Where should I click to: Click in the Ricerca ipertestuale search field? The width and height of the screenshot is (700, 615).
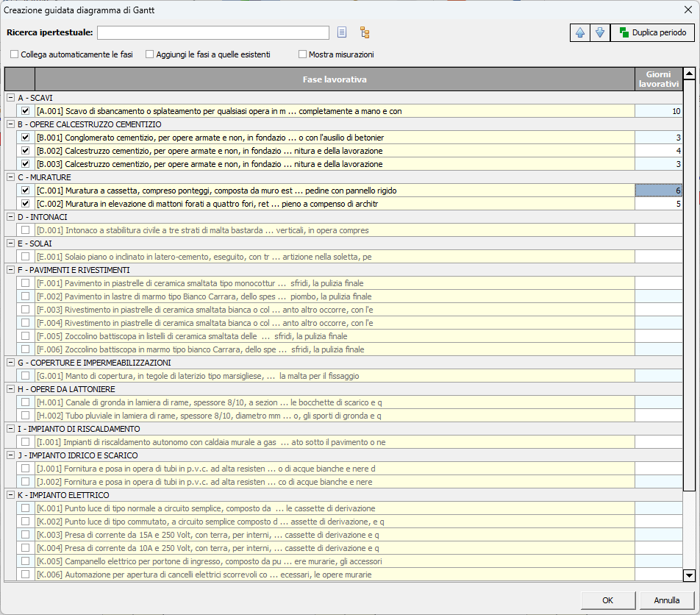point(213,32)
